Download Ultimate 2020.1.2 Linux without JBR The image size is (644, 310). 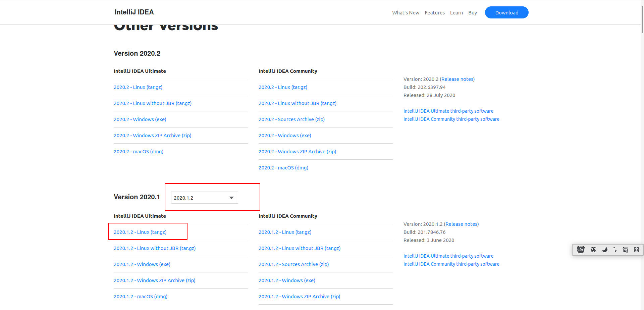tap(155, 248)
